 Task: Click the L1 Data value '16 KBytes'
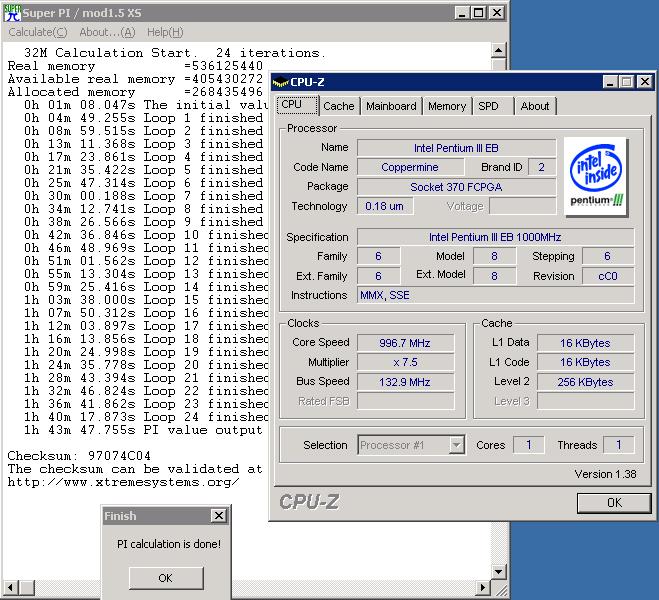point(585,343)
